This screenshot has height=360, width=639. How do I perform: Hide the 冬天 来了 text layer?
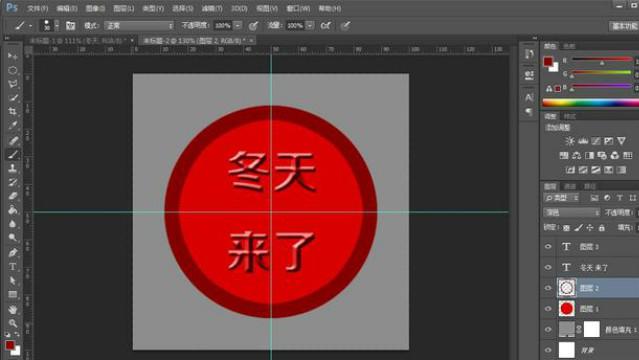pyautogui.click(x=548, y=267)
